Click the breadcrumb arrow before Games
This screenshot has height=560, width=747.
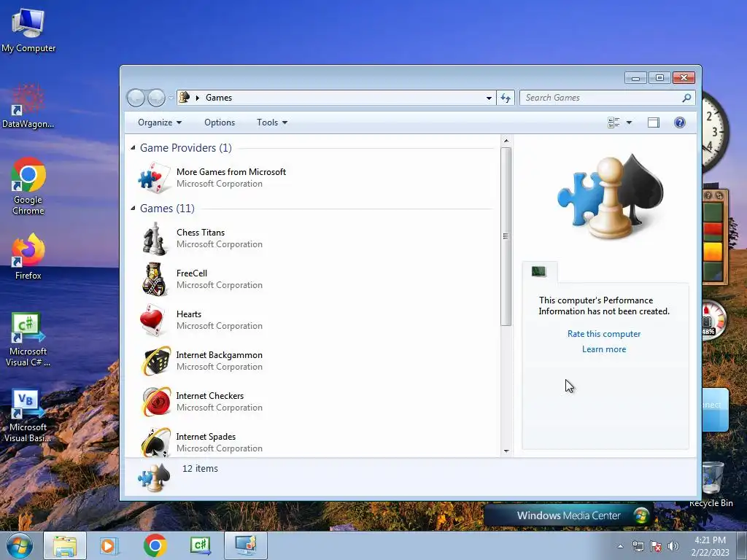coord(197,98)
